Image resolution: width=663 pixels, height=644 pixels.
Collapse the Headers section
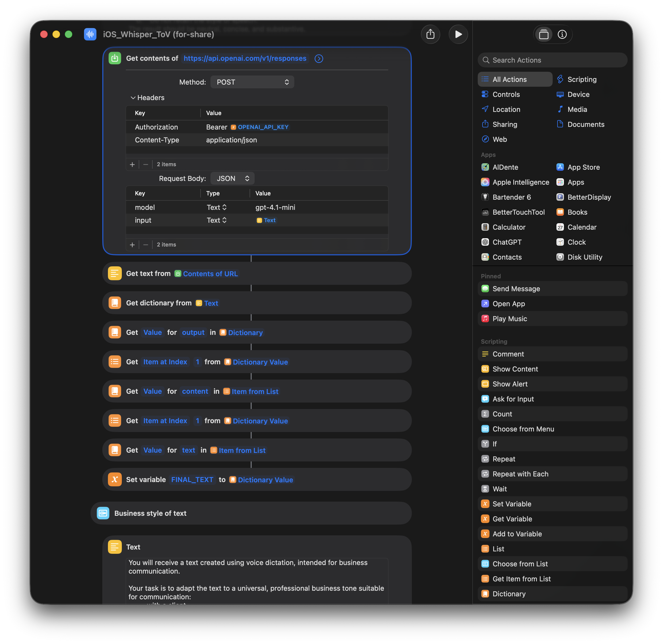click(x=133, y=98)
